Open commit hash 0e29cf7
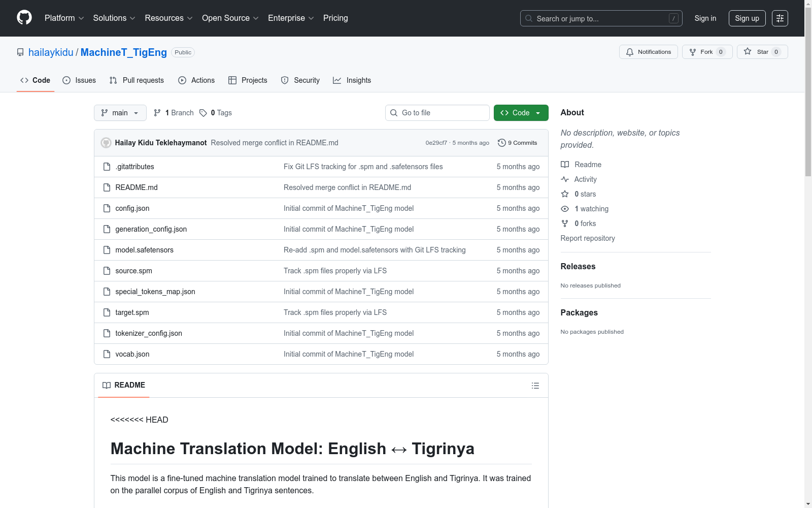 pyautogui.click(x=436, y=143)
